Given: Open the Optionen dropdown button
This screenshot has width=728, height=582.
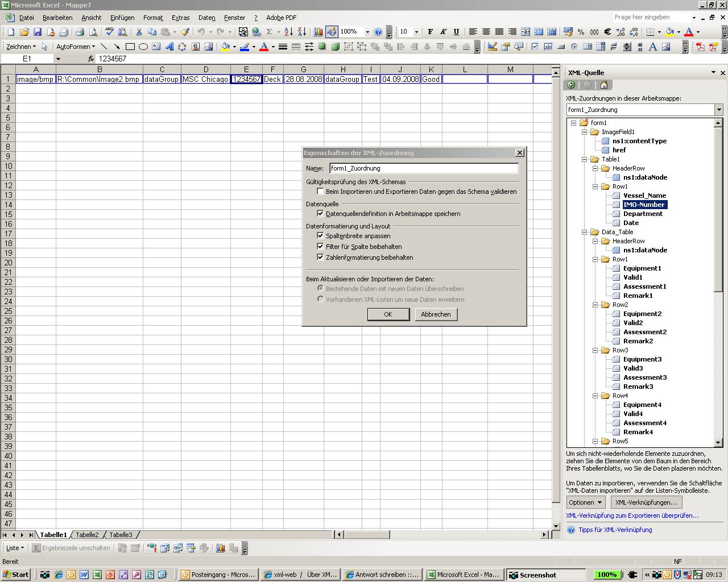Looking at the screenshot, I should tap(585, 502).
